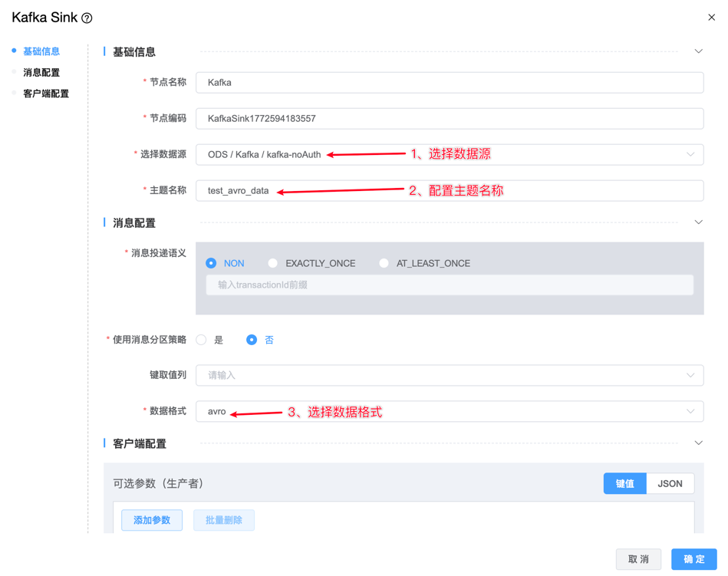Switch to the JSON parameter view
728x576 pixels.
tap(670, 483)
